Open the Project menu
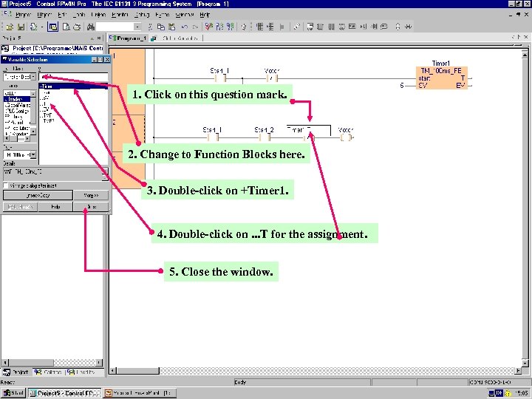The height and width of the screenshot is (399, 532). tap(23, 15)
